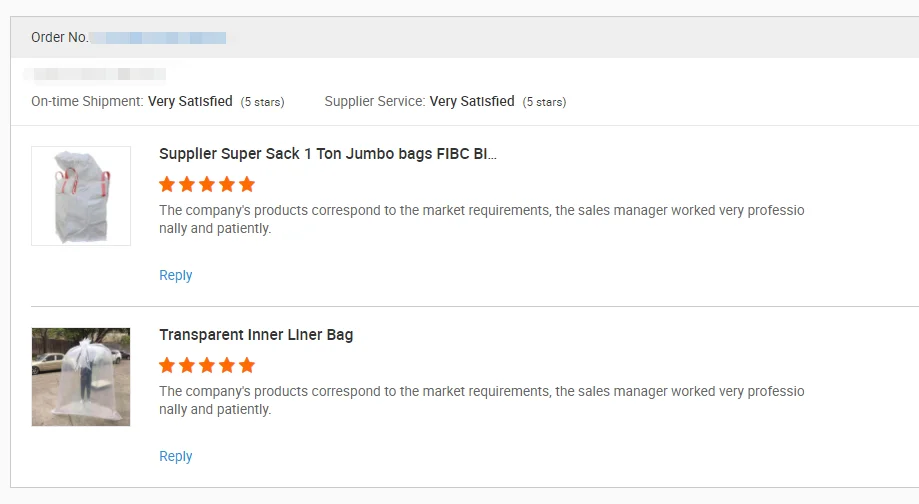Click fifth star of Inner Liner Bag rating
This screenshot has height=504, width=919.
[x=247, y=365]
